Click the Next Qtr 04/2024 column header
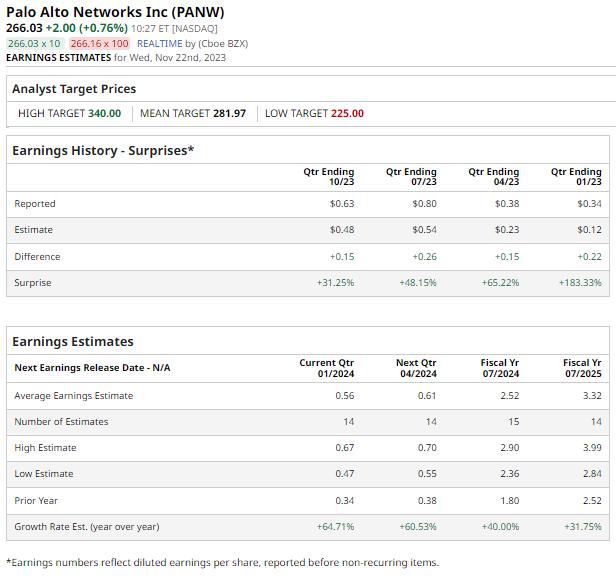The width and height of the screenshot is (616, 578). (416, 368)
